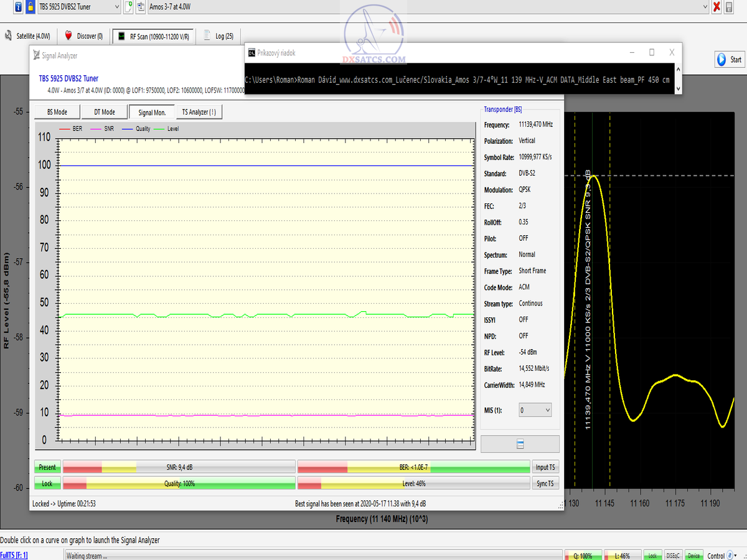Click the SNR 9,4 dB signal bar
The width and height of the screenshot is (747, 560).
[x=179, y=467]
